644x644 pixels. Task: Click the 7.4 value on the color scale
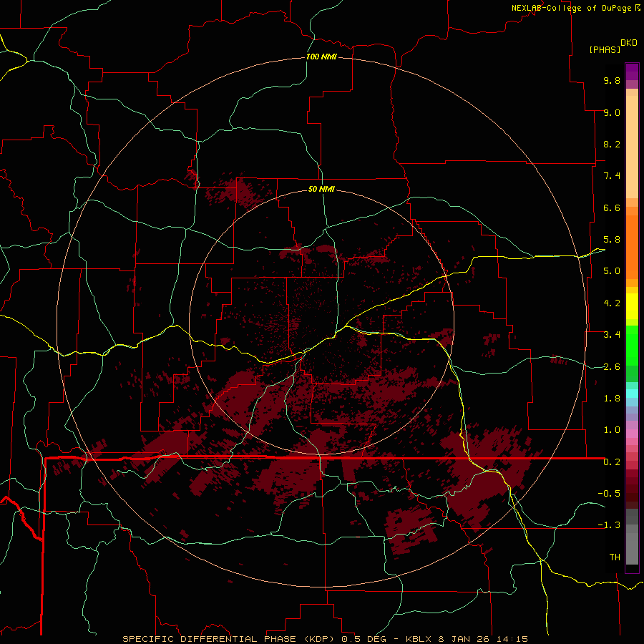tap(612, 176)
